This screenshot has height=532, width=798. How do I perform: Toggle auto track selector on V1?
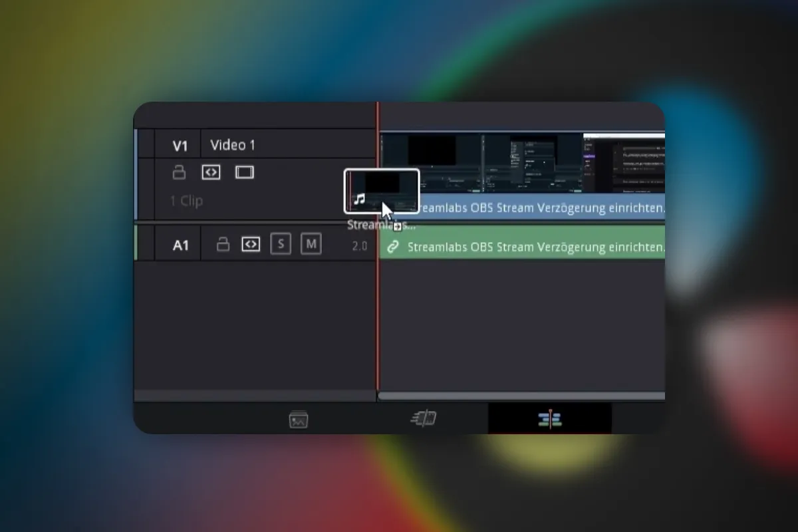[x=211, y=172]
